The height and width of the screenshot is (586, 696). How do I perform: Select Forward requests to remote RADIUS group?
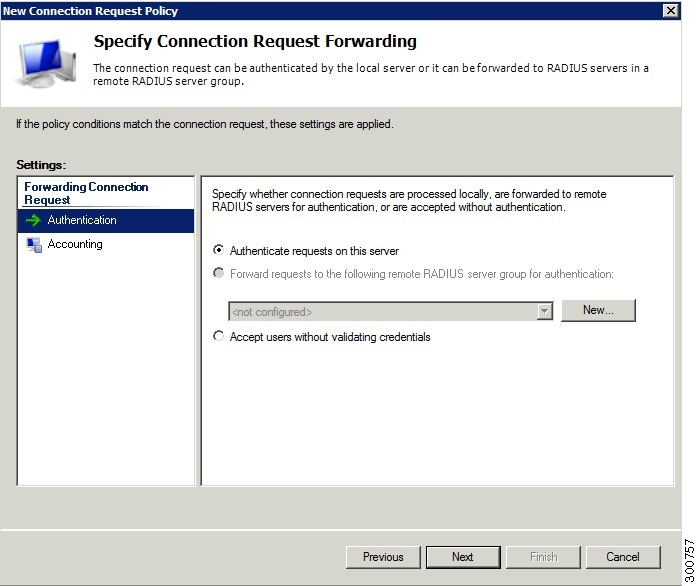click(x=218, y=273)
